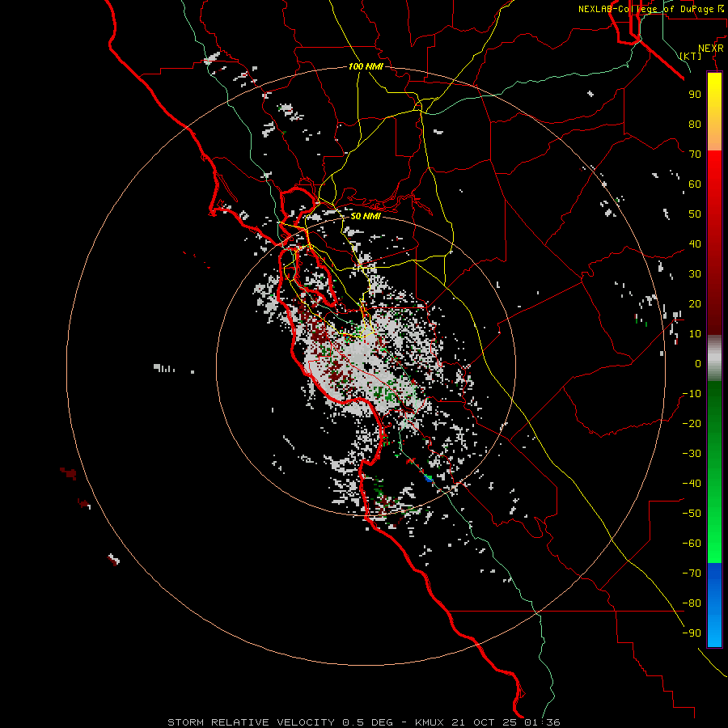Click the 50 NMI range ring label
Image resolution: width=728 pixels, height=728 pixels.
click(366, 216)
